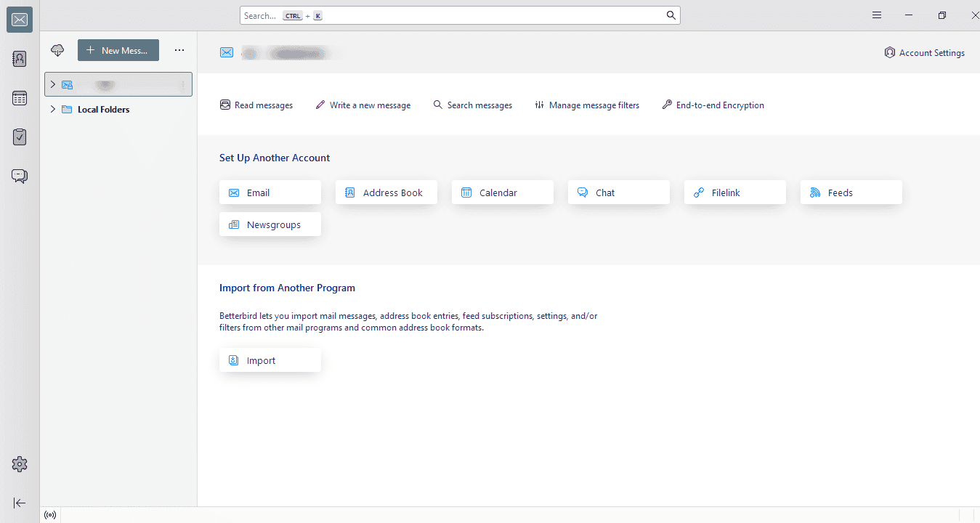Open the application hamburger menu
This screenshot has height=523, width=980.
pyautogui.click(x=877, y=15)
